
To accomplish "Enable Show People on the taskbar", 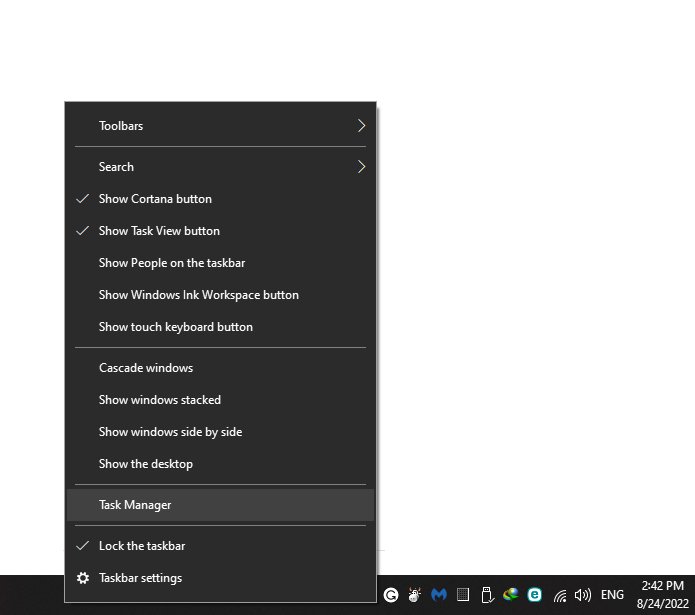I will click(220, 263).
